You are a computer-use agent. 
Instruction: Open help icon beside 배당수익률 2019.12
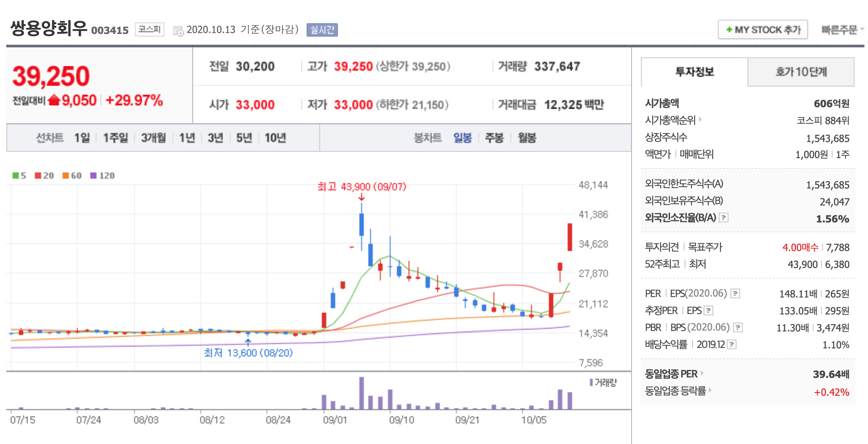point(732,344)
